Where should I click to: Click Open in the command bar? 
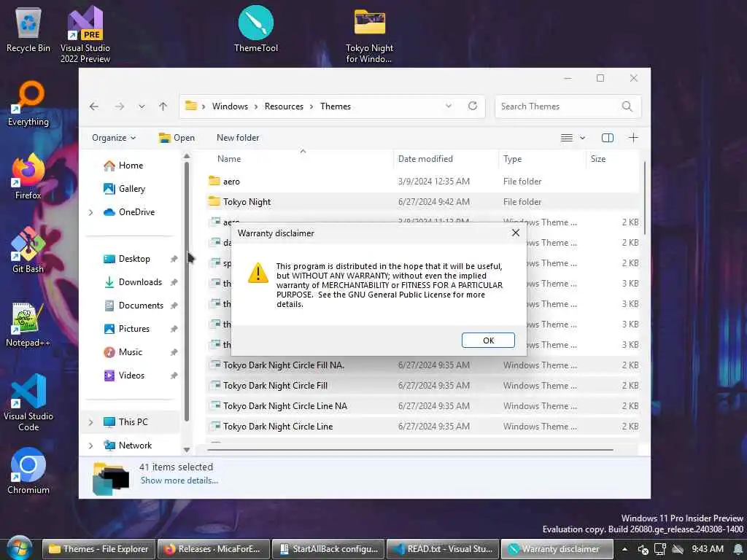click(177, 138)
